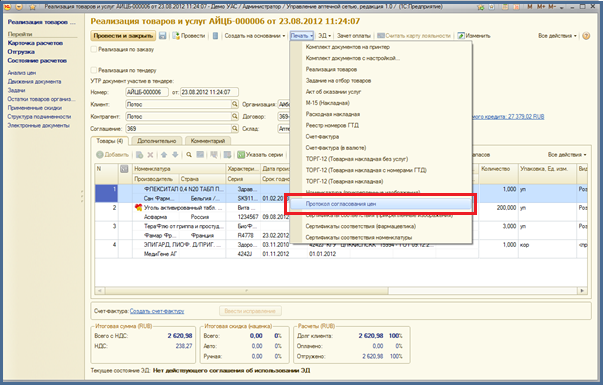Open Отгрузка in navigation panel
Image resolution: width=605 pixels, height=386 pixels.
click(21, 52)
